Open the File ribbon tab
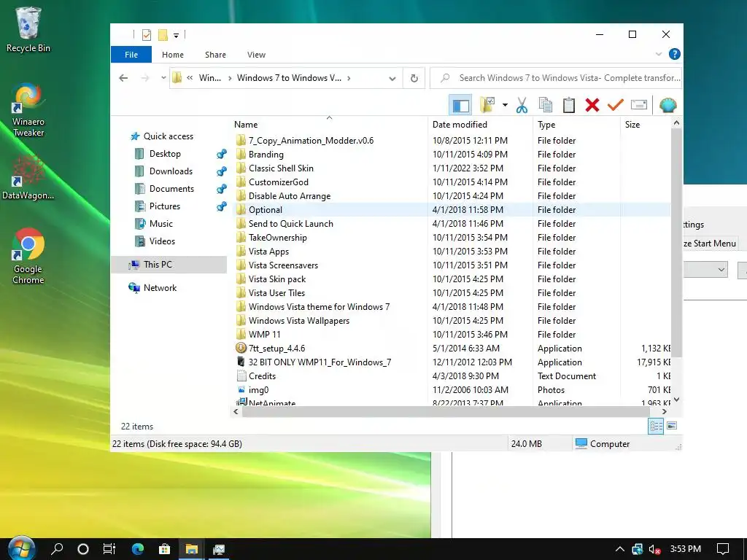The width and height of the screenshot is (747, 560). 131,55
